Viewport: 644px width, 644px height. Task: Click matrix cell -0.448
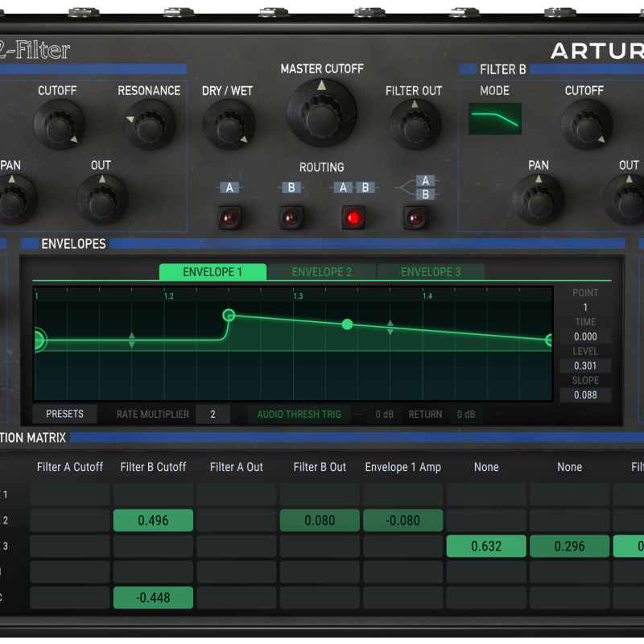click(153, 597)
